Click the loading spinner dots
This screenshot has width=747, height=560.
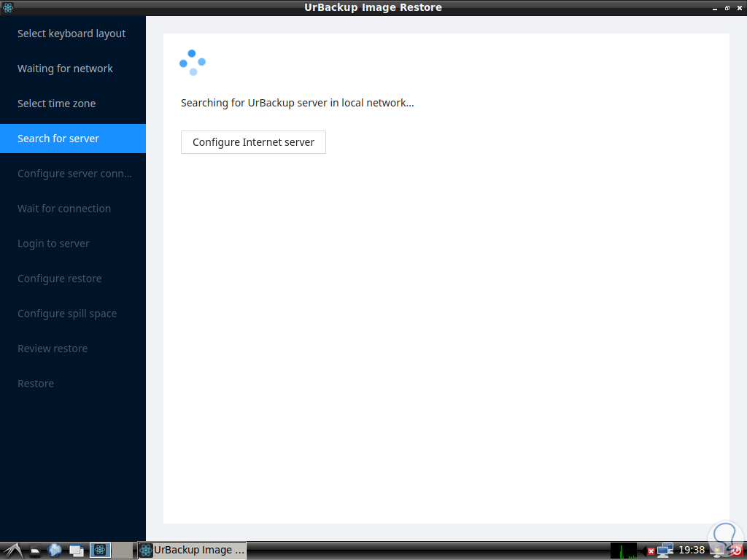(x=193, y=63)
